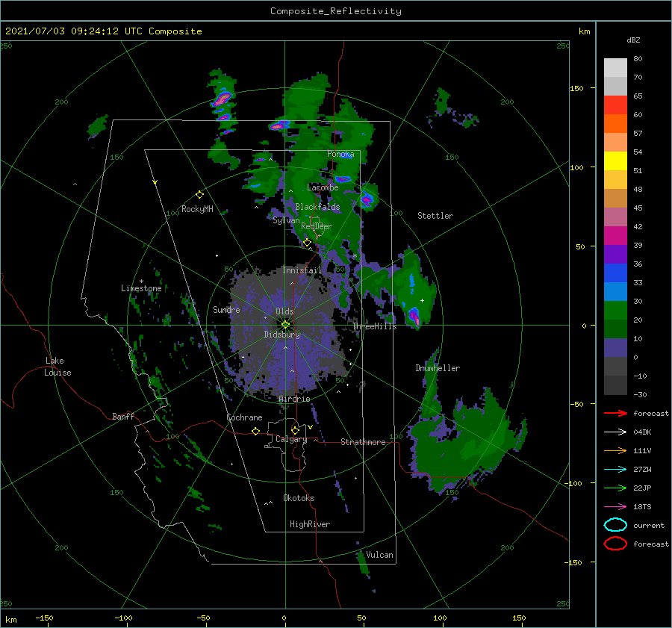Click the ThreeHills label
672x628 pixels.
pyautogui.click(x=374, y=326)
